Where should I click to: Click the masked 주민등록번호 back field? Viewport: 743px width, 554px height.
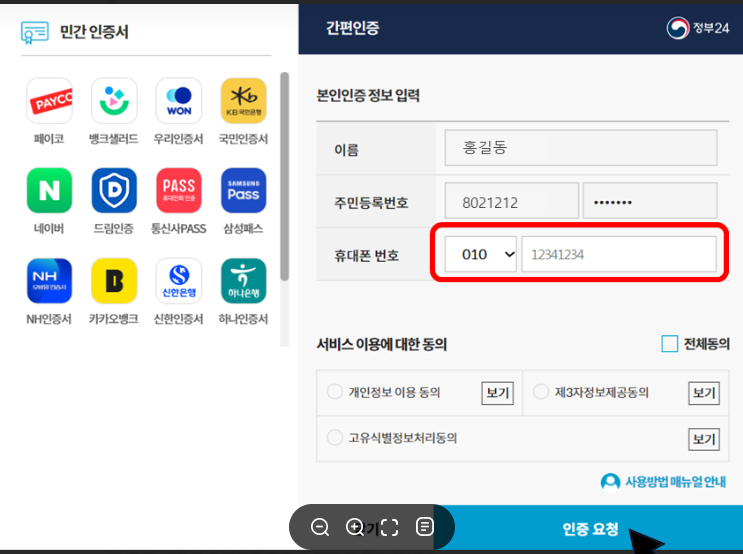[x=650, y=201]
